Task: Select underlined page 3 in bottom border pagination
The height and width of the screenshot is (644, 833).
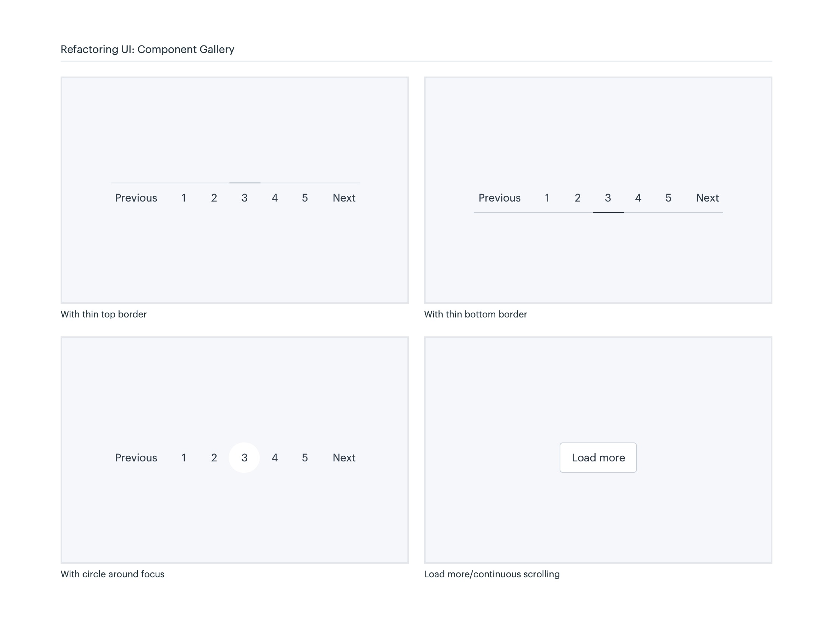Action: tap(608, 198)
